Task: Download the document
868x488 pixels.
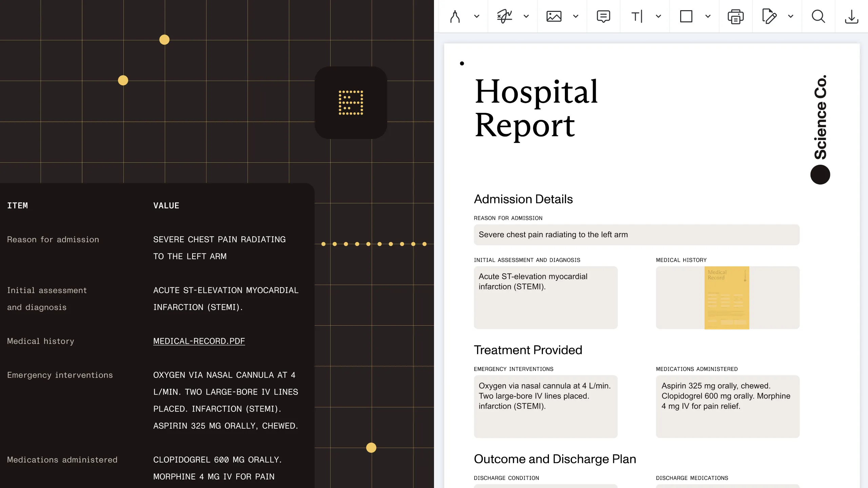Action: coord(851,16)
